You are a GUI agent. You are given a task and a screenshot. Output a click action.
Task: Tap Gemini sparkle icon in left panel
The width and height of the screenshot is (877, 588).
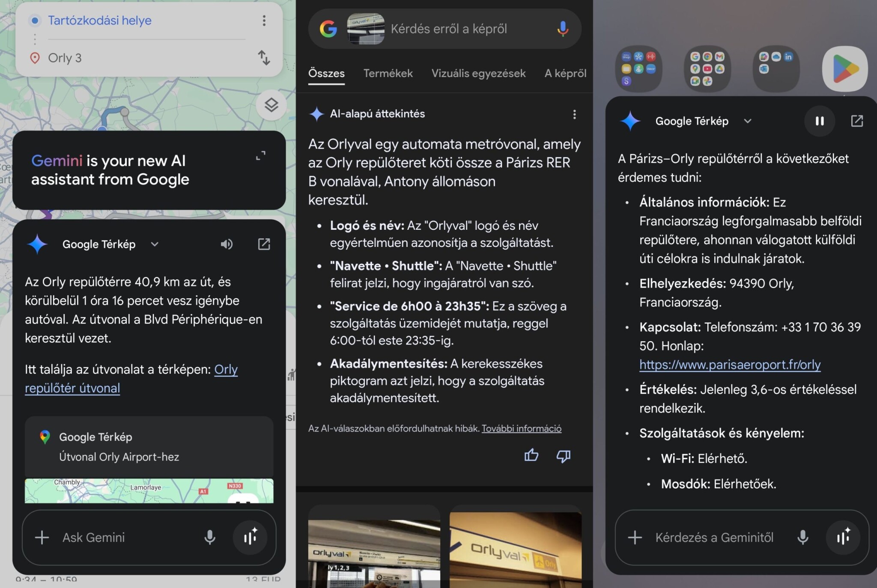(37, 244)
